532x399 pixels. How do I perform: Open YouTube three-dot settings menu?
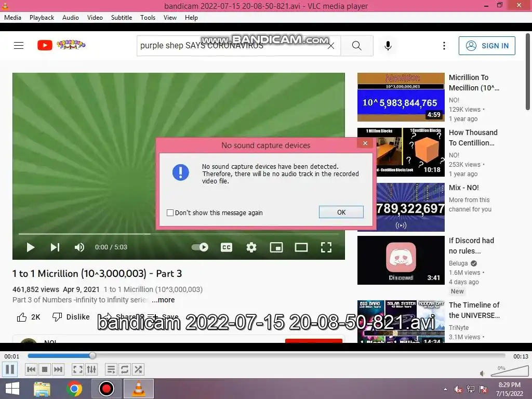444,46
